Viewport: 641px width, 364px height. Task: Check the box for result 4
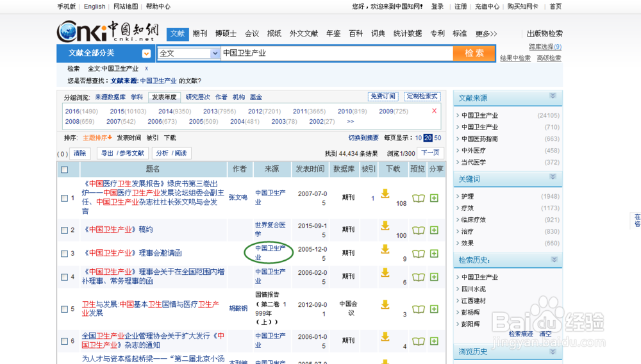pyautogui.click(x=64, y=277)
